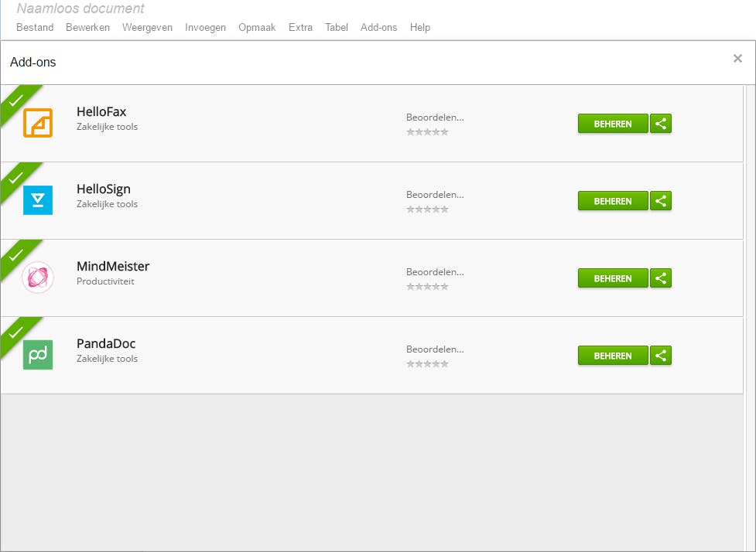Click the HelloSign add-on title

[x=104, y=189]
